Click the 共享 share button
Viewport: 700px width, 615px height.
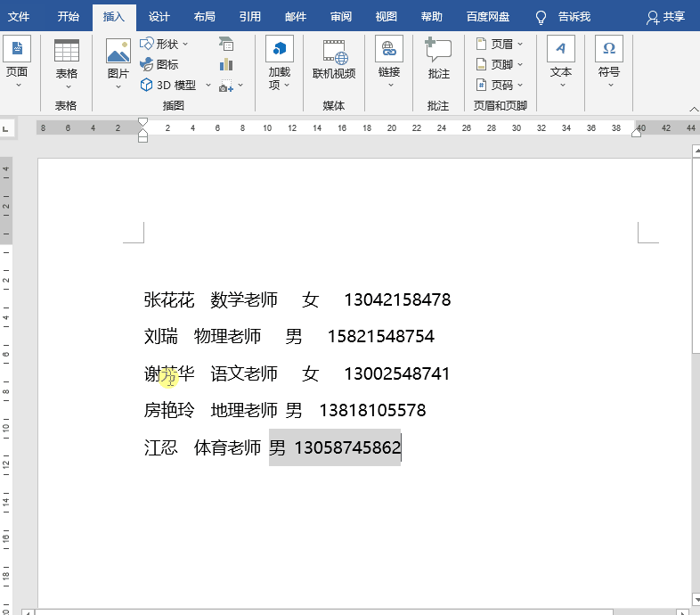tap(666, 16)
